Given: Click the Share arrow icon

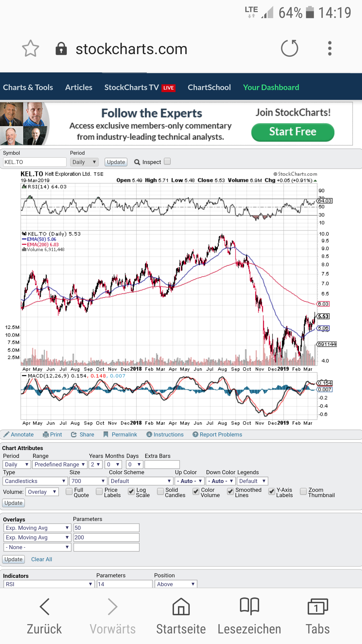Looking at the screenshot, I should point(74,434).
